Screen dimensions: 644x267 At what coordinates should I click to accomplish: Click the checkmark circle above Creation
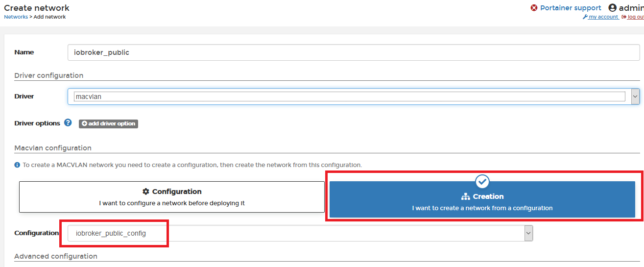pos(482,182)
